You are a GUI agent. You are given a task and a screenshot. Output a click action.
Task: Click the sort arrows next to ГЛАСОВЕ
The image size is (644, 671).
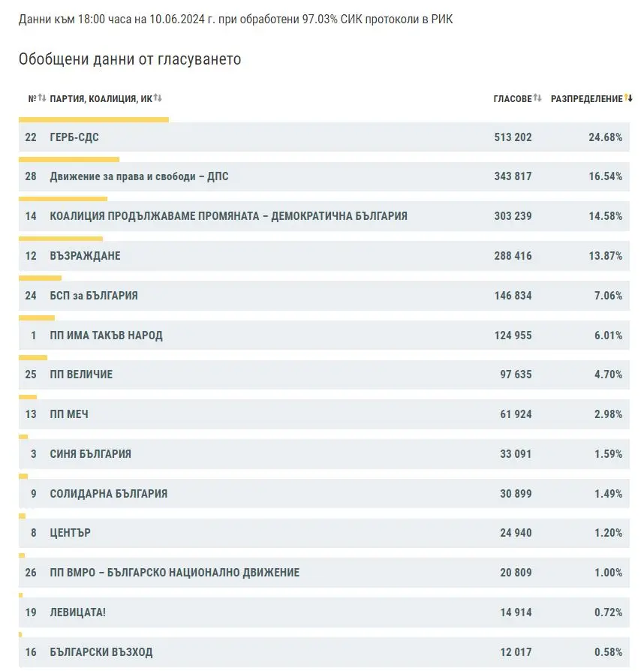[537, 99]
